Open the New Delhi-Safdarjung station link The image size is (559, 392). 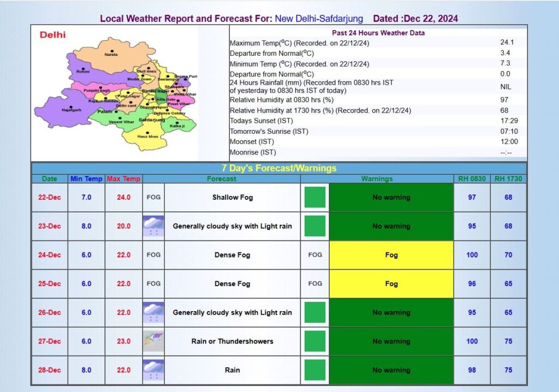[x=319, y=19]
